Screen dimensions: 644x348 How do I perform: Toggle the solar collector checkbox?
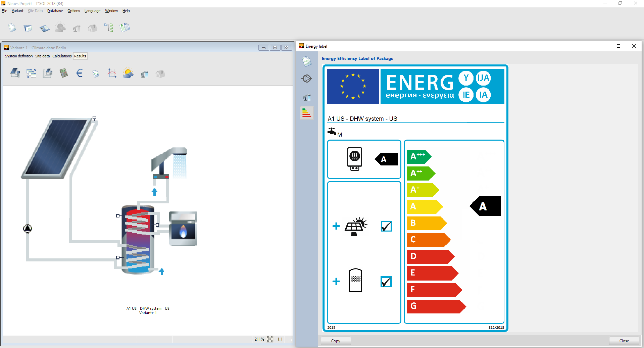click(386, 227)
